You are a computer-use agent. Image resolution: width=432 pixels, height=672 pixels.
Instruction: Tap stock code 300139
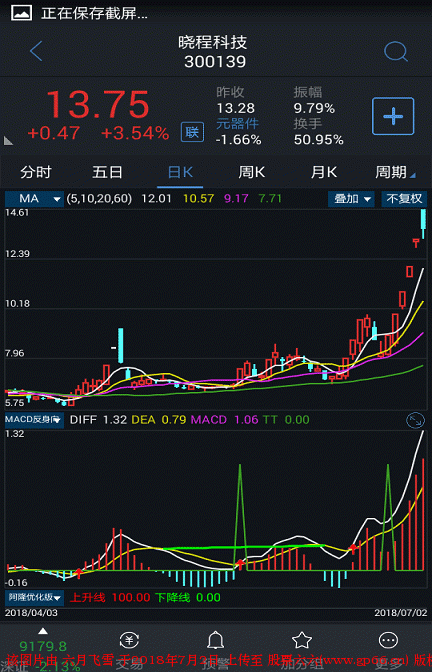tap(215, 62)
